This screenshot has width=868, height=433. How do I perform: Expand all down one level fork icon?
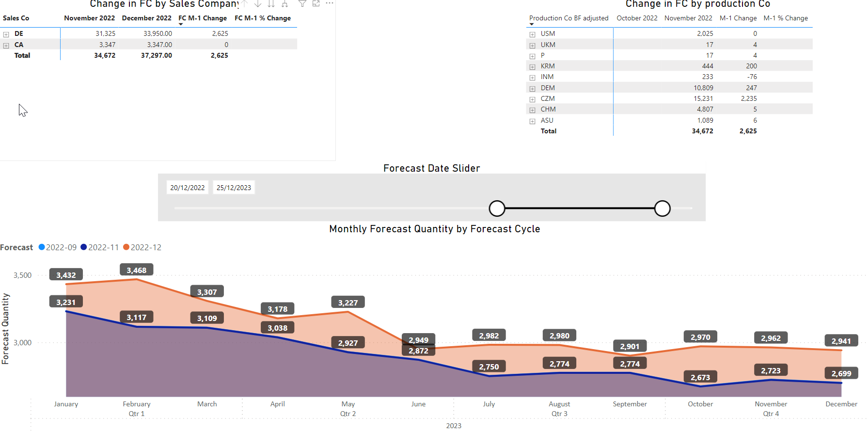pyautogui.click(x=285, y=3)
